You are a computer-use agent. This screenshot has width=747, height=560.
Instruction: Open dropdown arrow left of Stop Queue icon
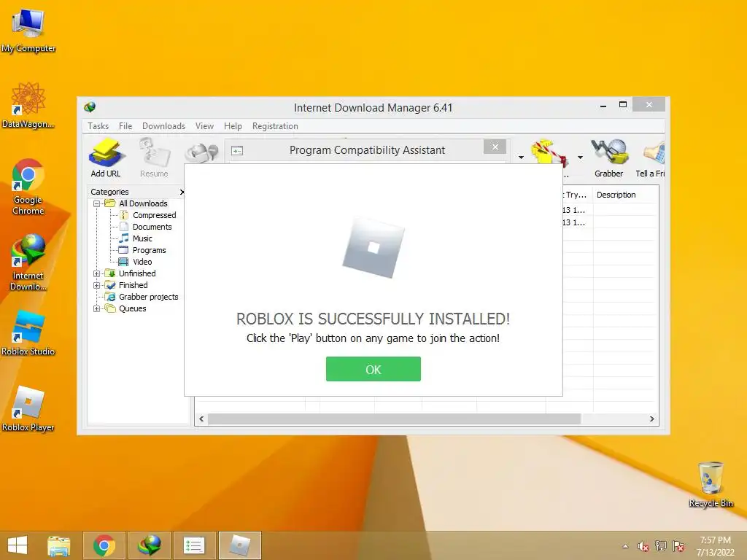click(521, 157)
